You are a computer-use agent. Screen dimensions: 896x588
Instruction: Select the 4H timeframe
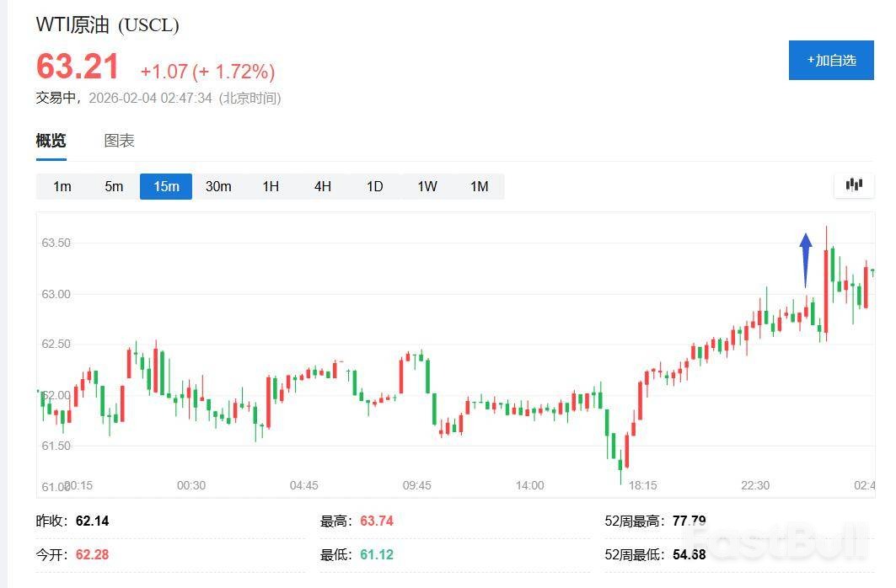pyautogui.click(x=322, y=186)
